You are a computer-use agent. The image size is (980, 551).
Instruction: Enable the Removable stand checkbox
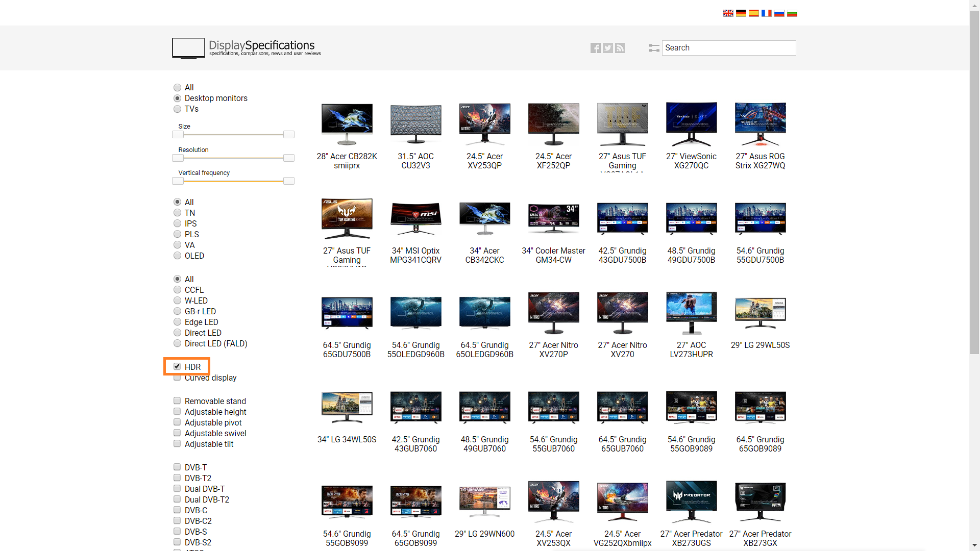click(x=177, y=401)
